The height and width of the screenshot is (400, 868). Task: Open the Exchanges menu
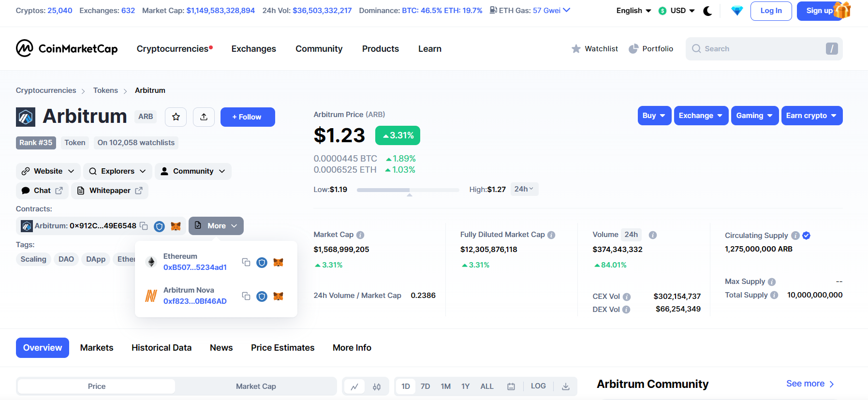tap(253, 49)
